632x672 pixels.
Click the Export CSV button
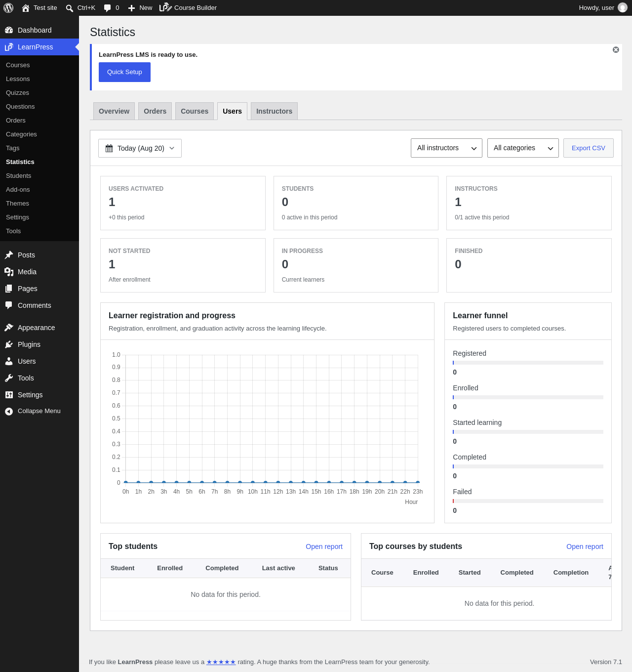[588, 148]
